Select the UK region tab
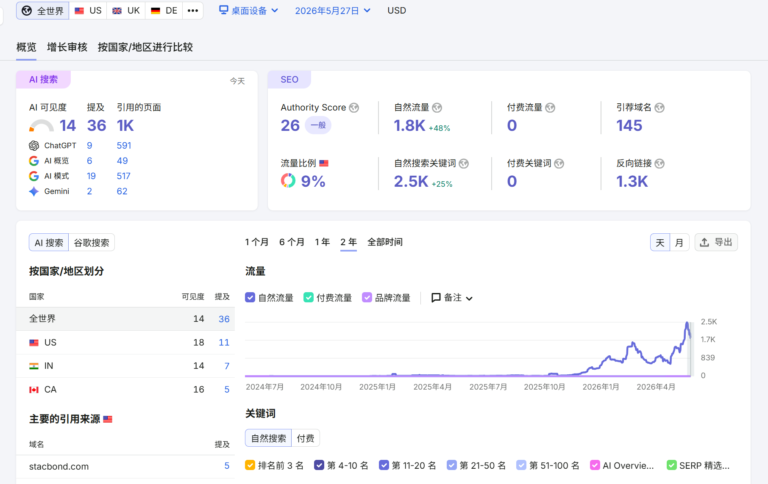Screen dimensions: 768x484 [x=126, y=11]
